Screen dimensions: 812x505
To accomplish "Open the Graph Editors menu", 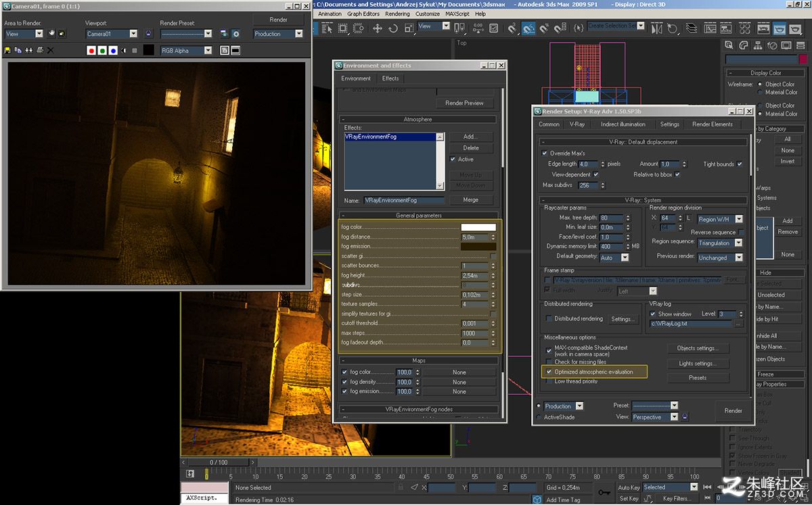I will (363, 14).
